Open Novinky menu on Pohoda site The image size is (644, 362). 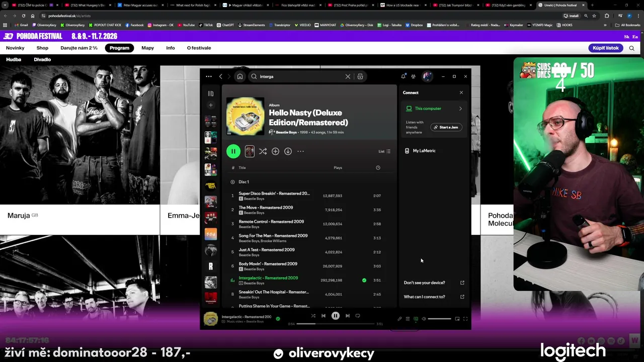15,48
